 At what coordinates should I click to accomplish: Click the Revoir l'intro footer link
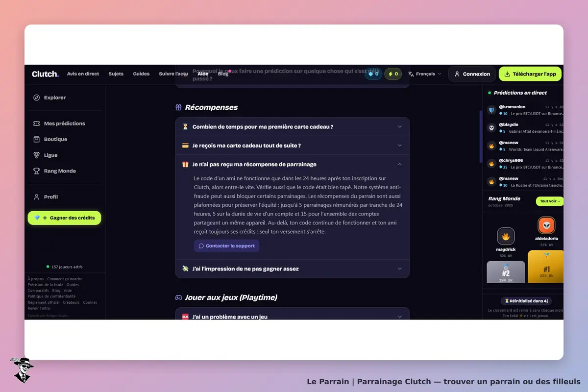point(39,308)
